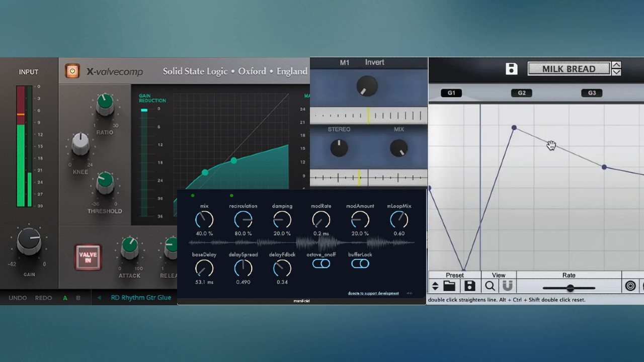Click the modAmount knob
The width and height of the screenshot is (644, 362).
coord(360,220)
